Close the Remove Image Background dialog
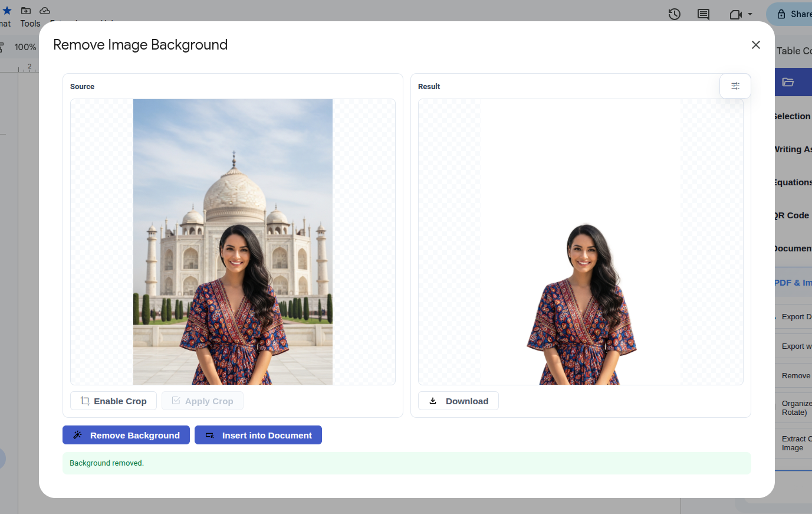This screenshot has height=514, width=812. 755,45
